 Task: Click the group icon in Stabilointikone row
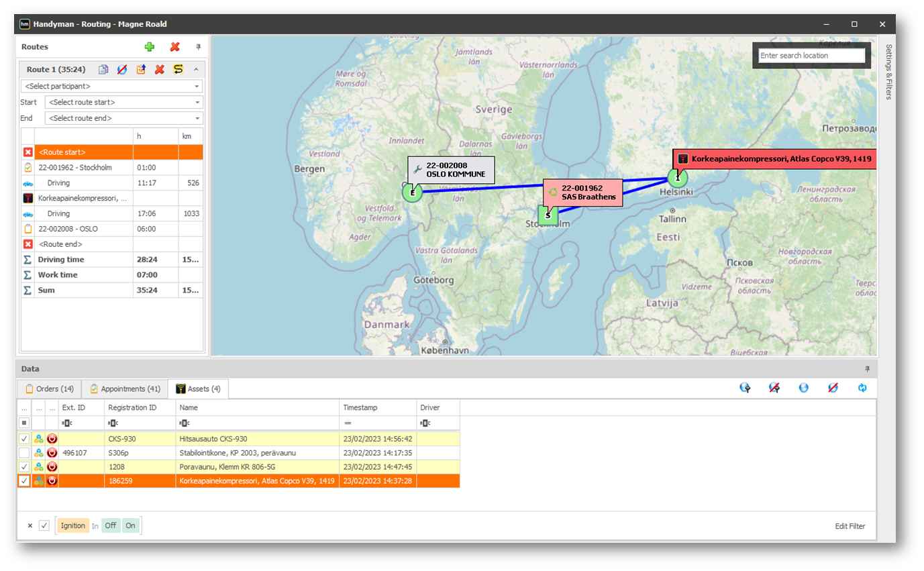click(x=38, y=453)
